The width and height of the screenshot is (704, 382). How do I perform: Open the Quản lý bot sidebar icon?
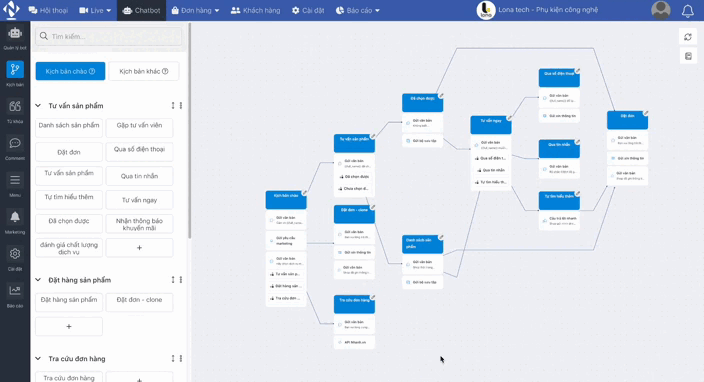click(x=15, y=33)
